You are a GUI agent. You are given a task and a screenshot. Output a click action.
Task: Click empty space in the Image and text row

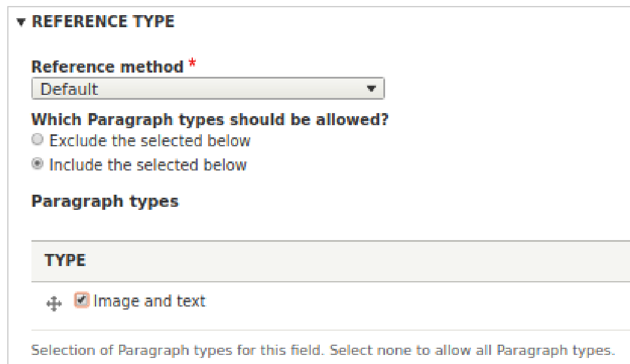pyautogui.click(x=411, y=302)
